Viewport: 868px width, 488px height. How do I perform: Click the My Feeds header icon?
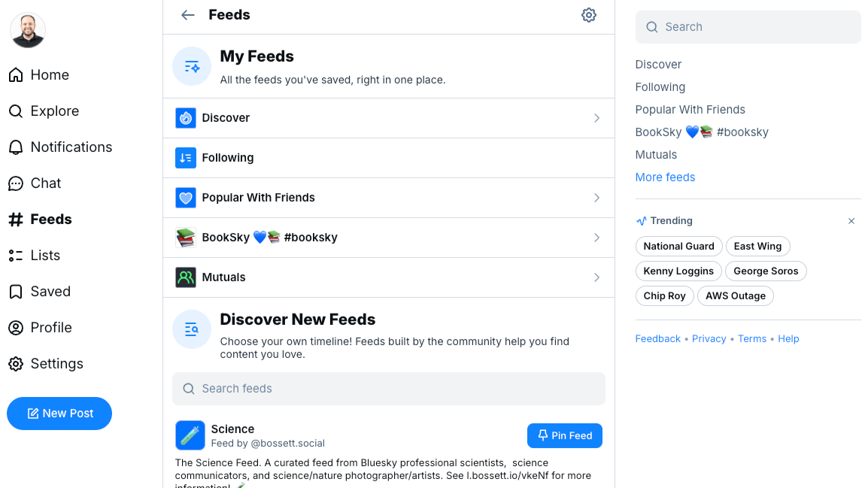pyautogui.click(x=191, y=66)
